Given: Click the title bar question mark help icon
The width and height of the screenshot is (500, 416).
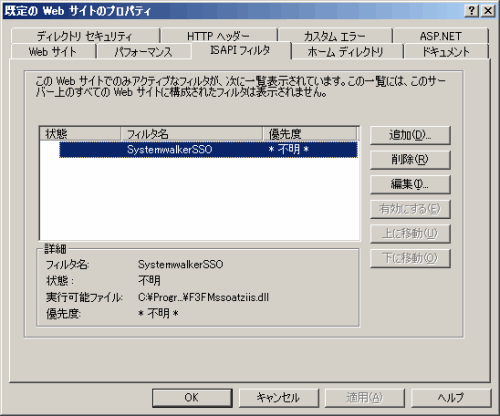Looking at the screenshot, I should 471,11.
